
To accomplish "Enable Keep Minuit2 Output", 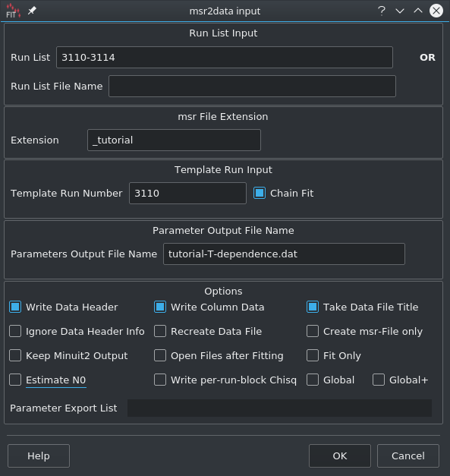I will click(x=15, y=355).
